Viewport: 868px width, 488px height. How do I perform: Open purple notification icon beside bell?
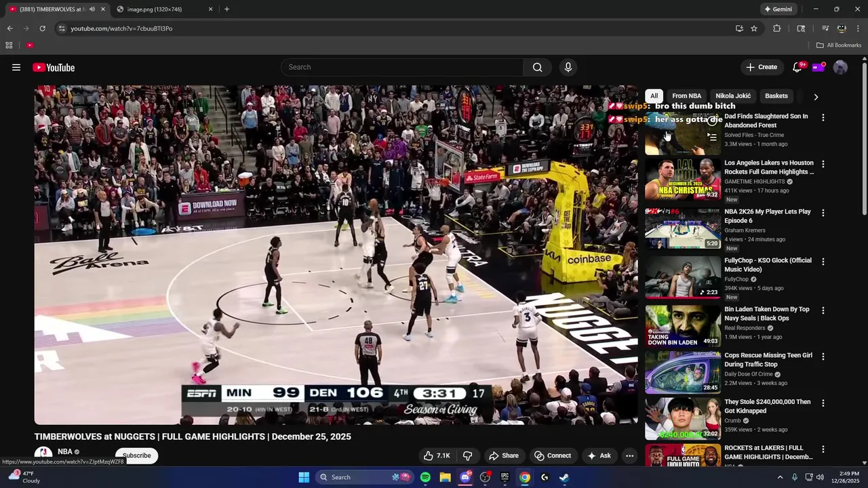[818, 67]
